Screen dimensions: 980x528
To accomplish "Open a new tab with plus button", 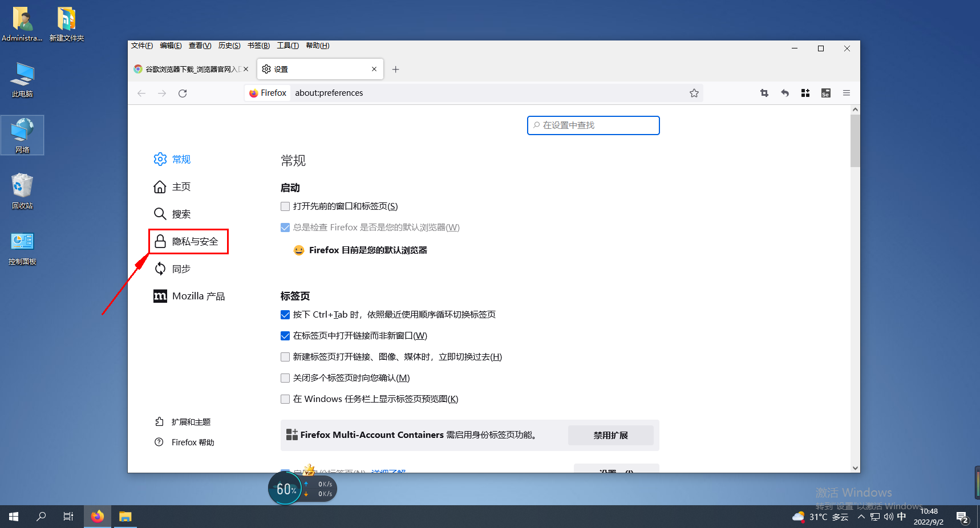I will coord(396,69).
